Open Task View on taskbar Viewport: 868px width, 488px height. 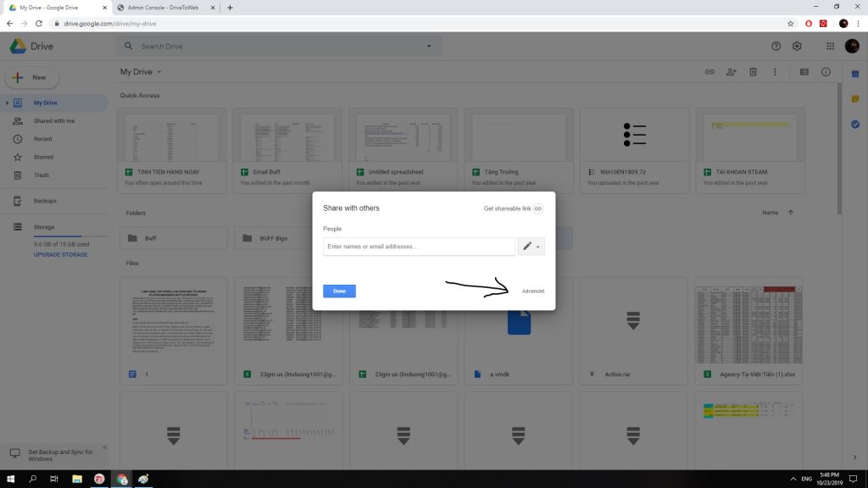tap(54, 480)
